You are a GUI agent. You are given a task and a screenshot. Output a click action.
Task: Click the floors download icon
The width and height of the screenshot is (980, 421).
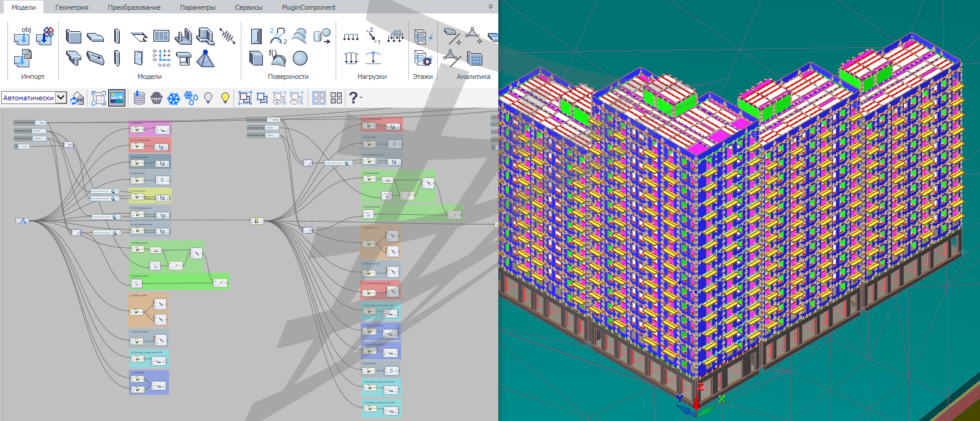[x=423, y=37]
